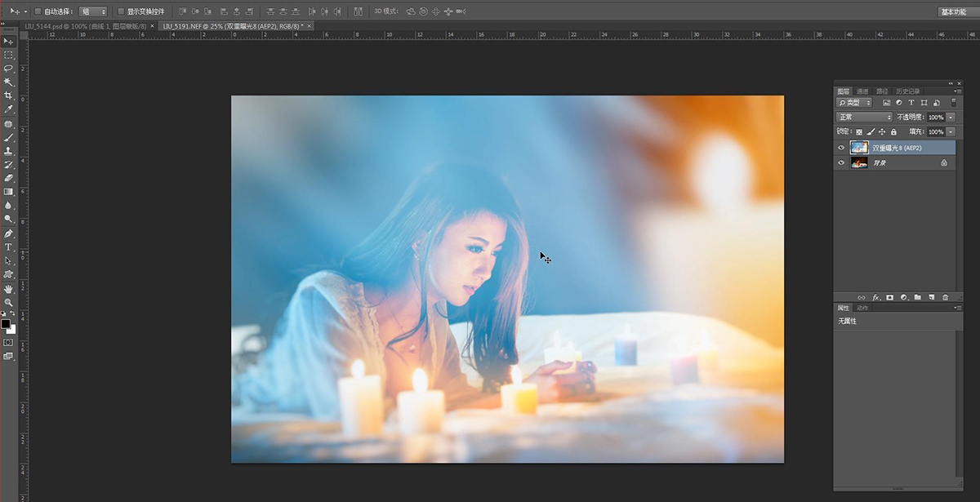Switch to the 历史记录 tab
This screenshot has width=980, height=502.
point(908,91)
